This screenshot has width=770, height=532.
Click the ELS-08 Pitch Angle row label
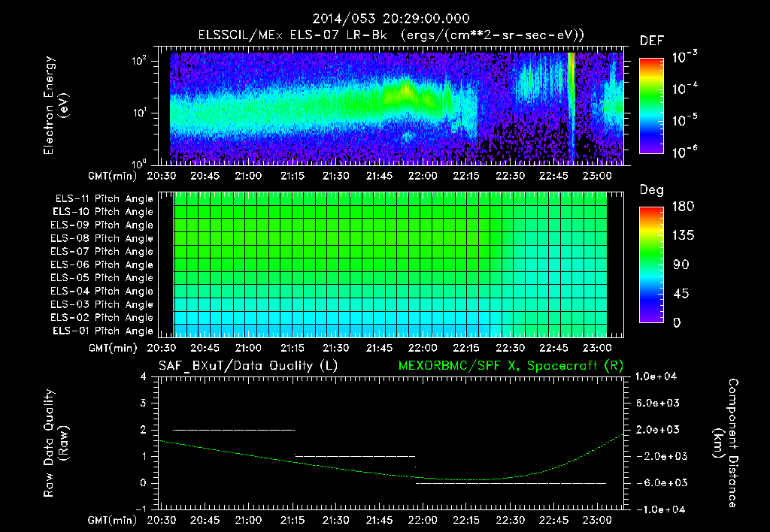(102, 238)
